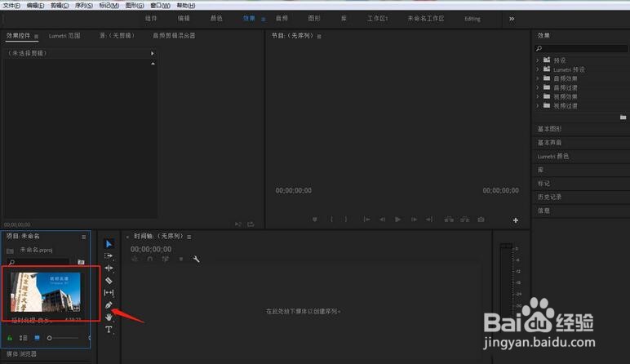This screenshot has height=364, width=630.
Task: Open the 节目 monitor panel menu
Action: (x=319, y=36)
